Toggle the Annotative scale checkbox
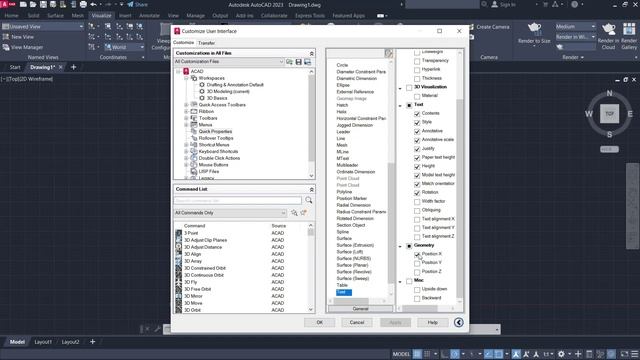Image resolution: width=640 pixels, height=360 pixels. (x=417, y=140)
